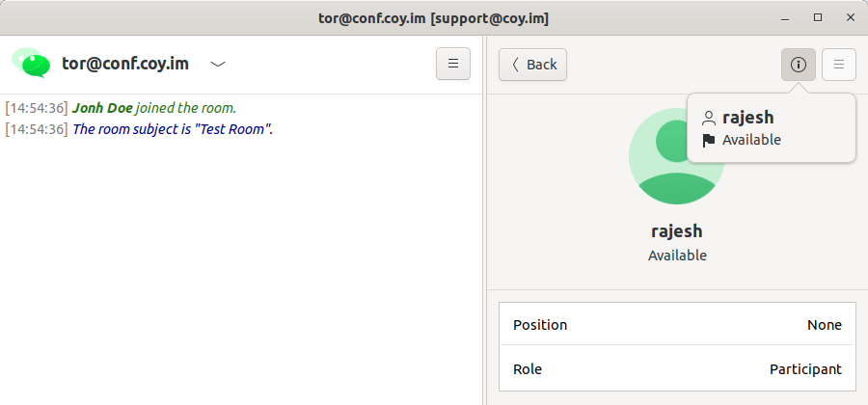Maximize the chat room window
Image resolution: width=868 pixels, height=405 pixels.
(x=818, y=17)
